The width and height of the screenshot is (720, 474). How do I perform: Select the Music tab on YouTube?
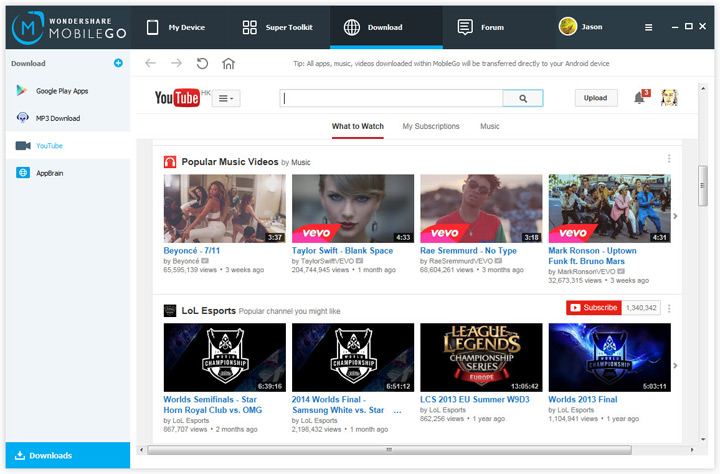tap(489, 126)
